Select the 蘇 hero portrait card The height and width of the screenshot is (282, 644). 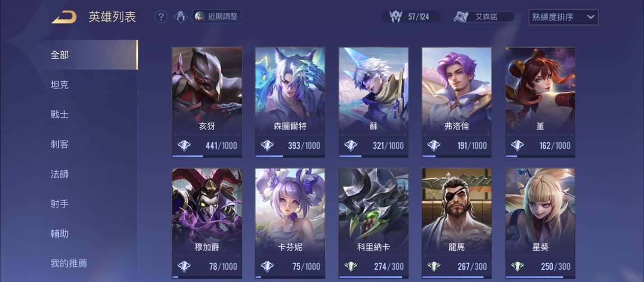click(x=374, y=102)
